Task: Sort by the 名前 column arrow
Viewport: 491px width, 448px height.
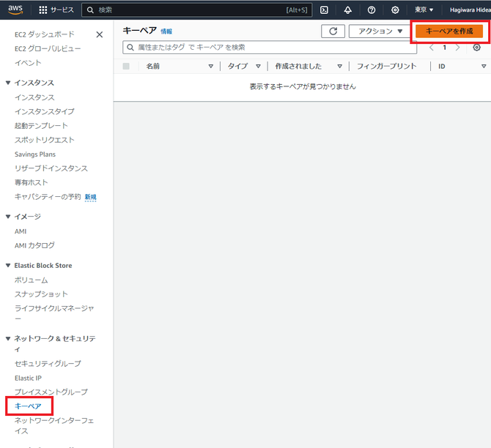Action: click(x=211, y=66)
